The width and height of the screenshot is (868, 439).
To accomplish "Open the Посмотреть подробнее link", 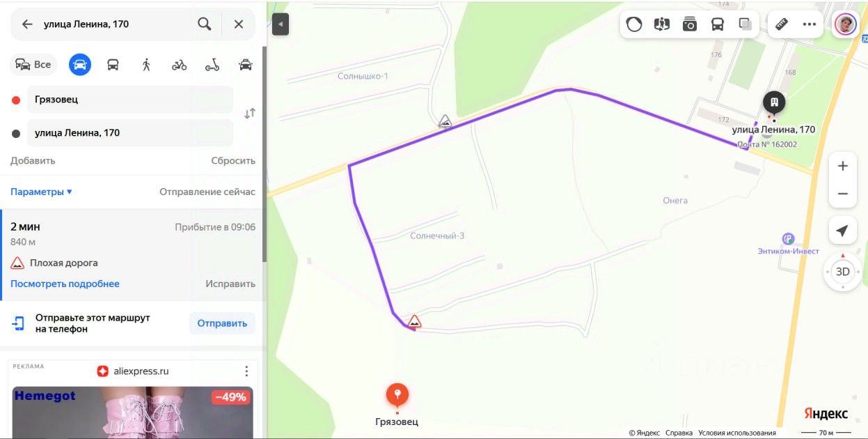I will click(x=65, y=284).
